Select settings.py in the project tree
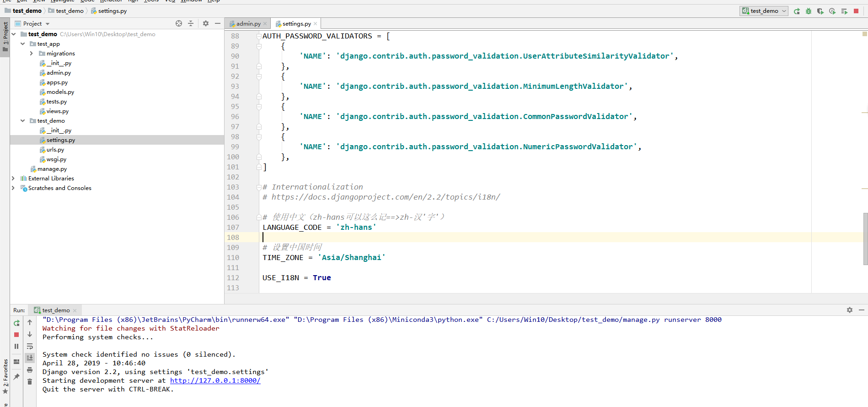The height and width of the screenshot is (407, 868). click(x=60, y=140)
